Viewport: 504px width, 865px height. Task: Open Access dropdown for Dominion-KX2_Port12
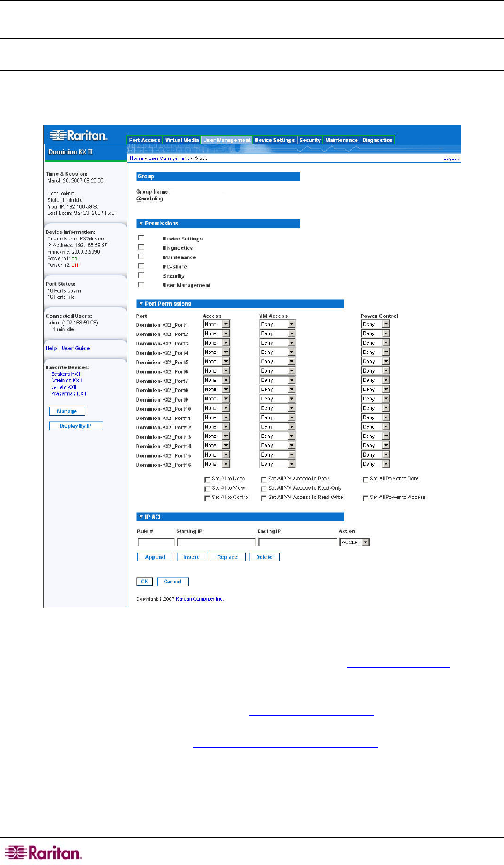pos(216,427)
